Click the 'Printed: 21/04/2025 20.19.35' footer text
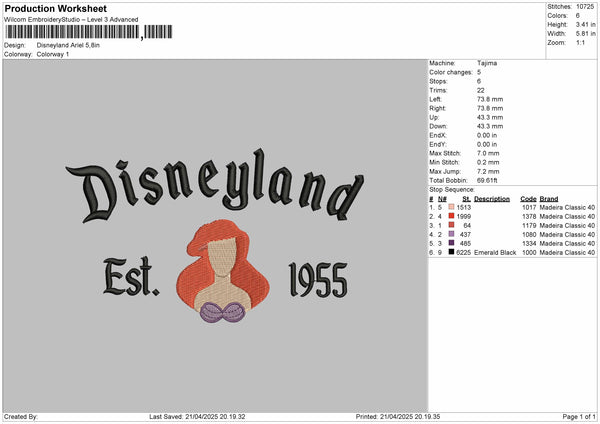This screenshot has width=600, height=424. (398, 416)
